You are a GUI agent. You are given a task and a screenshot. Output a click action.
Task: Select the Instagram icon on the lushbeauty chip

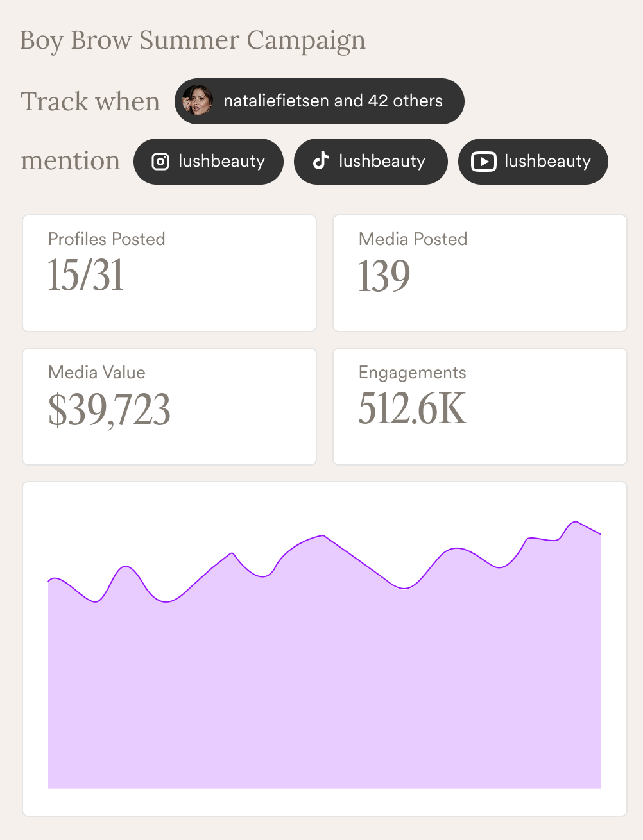[x=160, y=162]
